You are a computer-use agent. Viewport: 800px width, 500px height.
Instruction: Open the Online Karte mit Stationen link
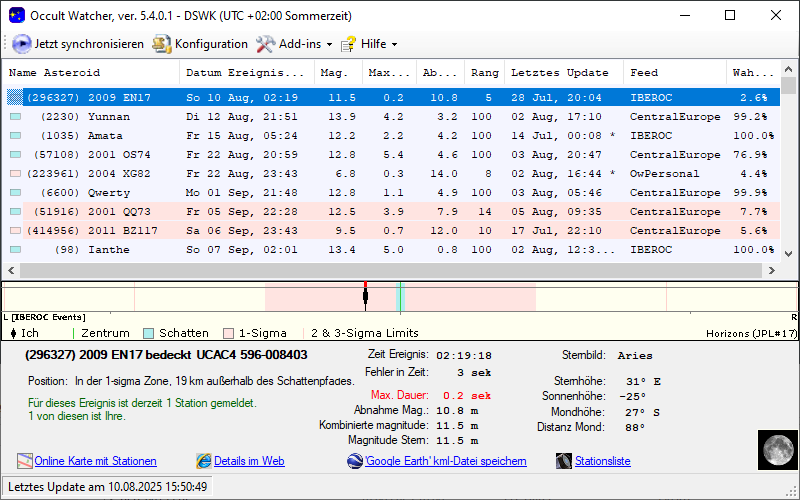[x=95, y=461]
